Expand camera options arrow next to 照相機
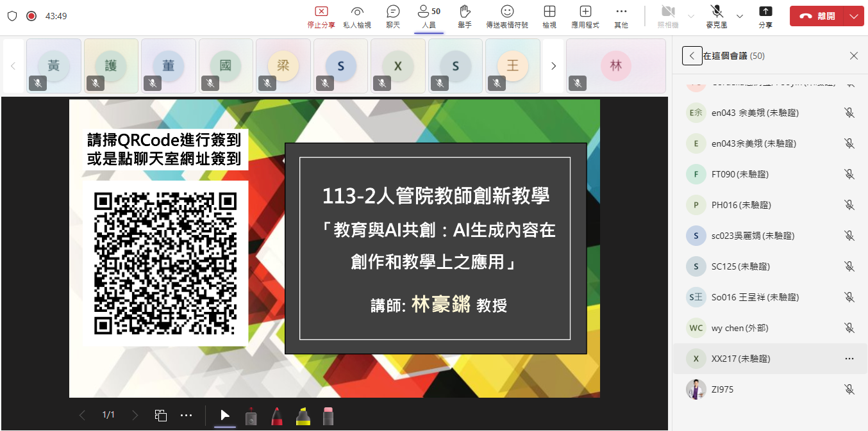868x431 pixels. 690,16
